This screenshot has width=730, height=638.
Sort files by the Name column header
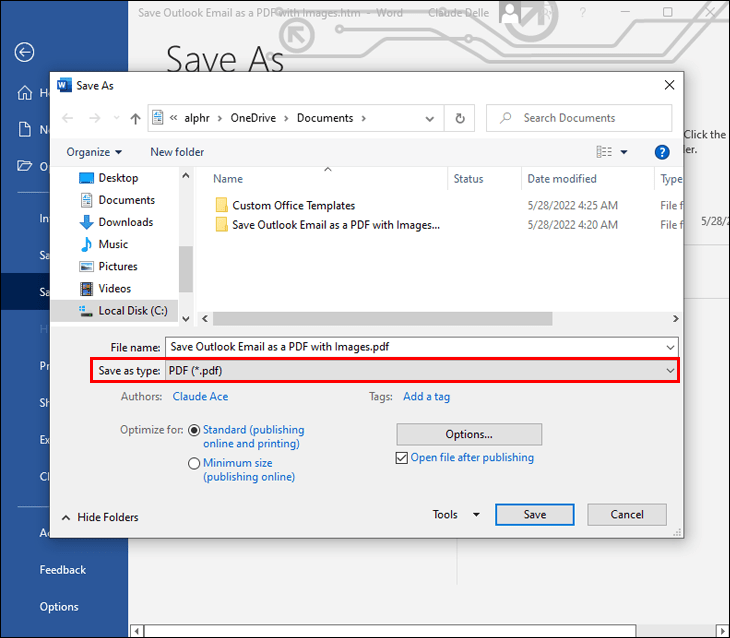tap(228, 179)
